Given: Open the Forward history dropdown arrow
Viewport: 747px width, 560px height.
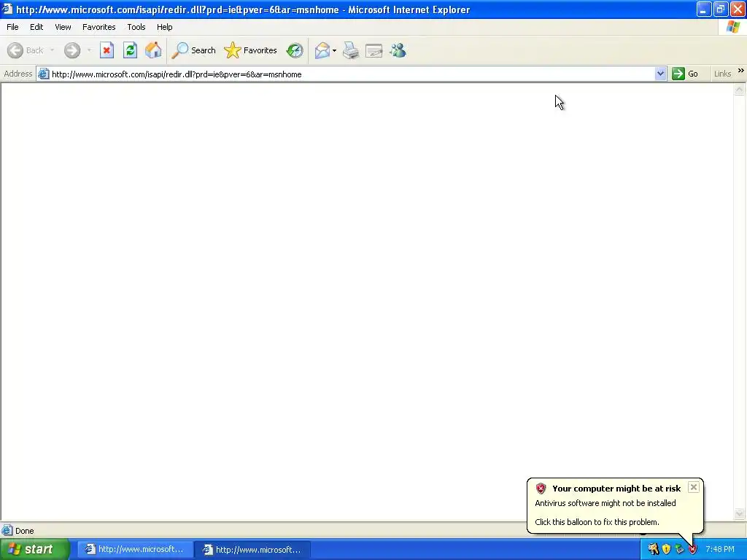Looking at the screenshot, I should pos(89,50).
